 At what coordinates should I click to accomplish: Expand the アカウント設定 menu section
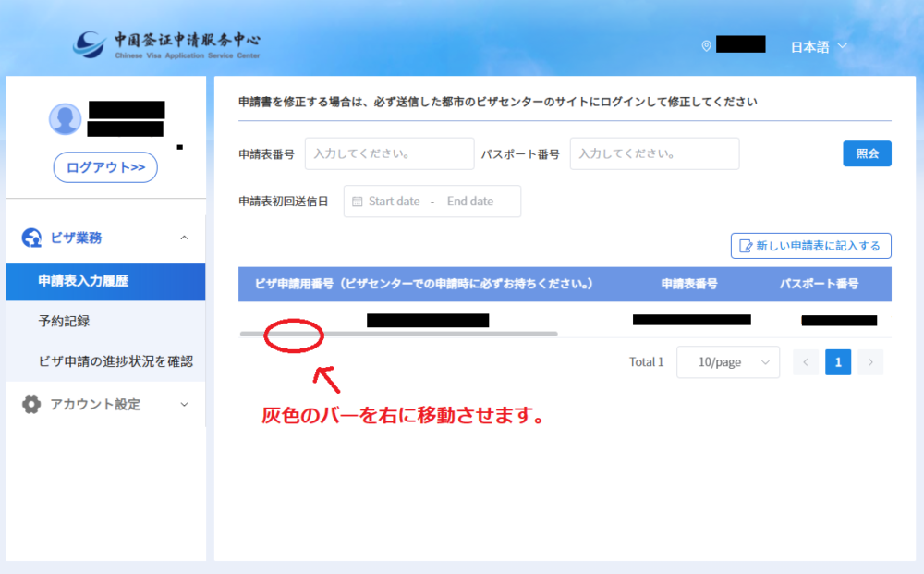point(184,404)
